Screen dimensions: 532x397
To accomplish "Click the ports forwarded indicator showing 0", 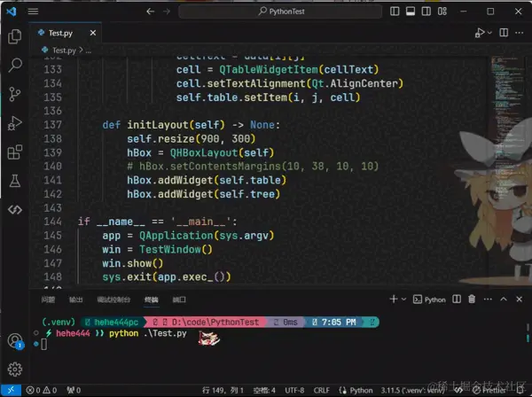I will pos(74,390).
